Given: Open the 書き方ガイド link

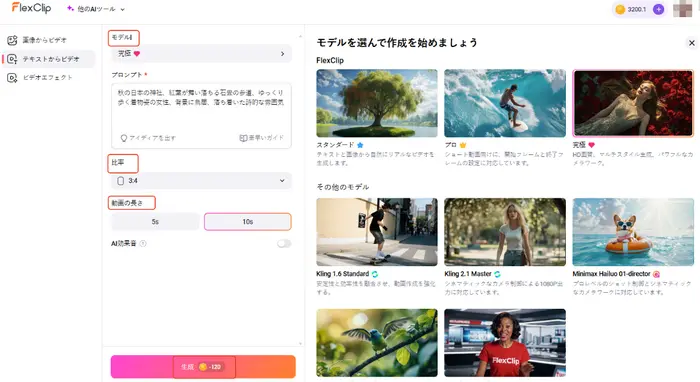Looking at the screenshot, I should (262, 138).
